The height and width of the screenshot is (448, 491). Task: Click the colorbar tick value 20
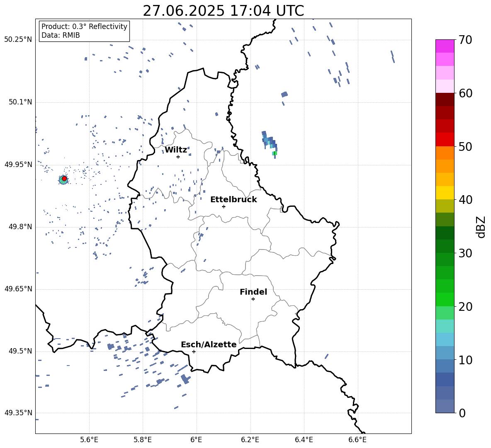click(x=465, y=307)
